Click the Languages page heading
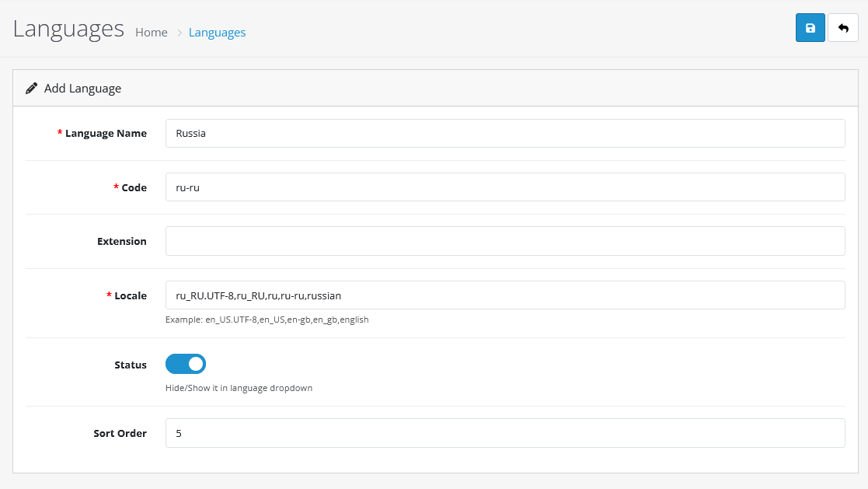 (x=68, y=30)
